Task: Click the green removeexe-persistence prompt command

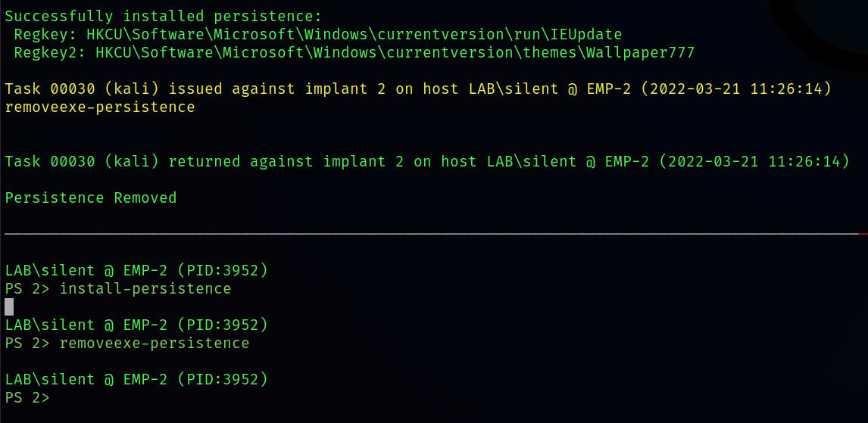Action: point(154,343)
